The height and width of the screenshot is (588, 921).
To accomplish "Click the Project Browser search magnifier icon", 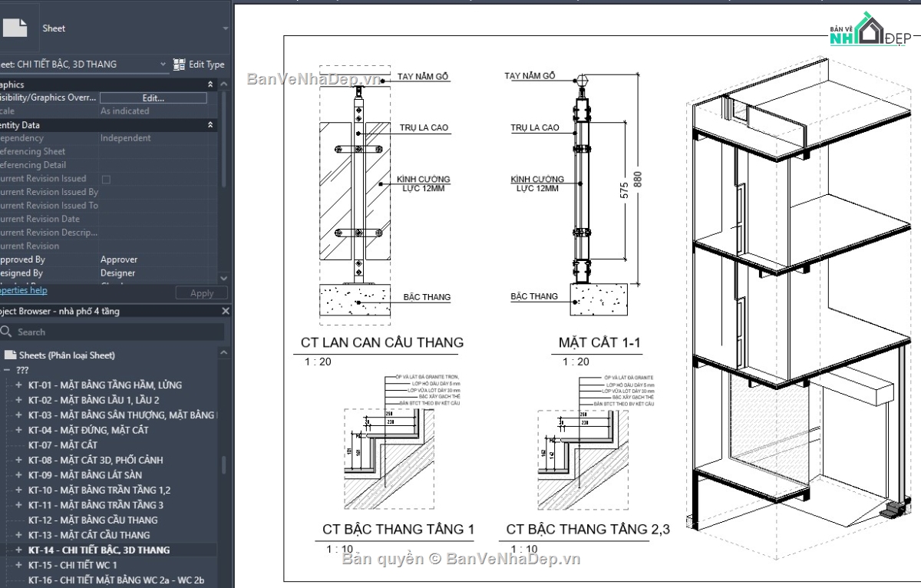I will point(6,332).
